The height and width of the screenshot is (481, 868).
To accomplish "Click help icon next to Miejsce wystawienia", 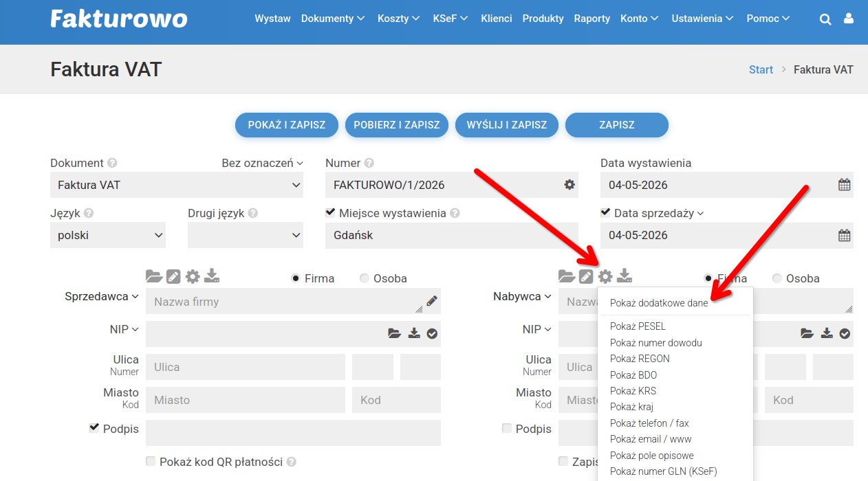I will pos(455,214).
